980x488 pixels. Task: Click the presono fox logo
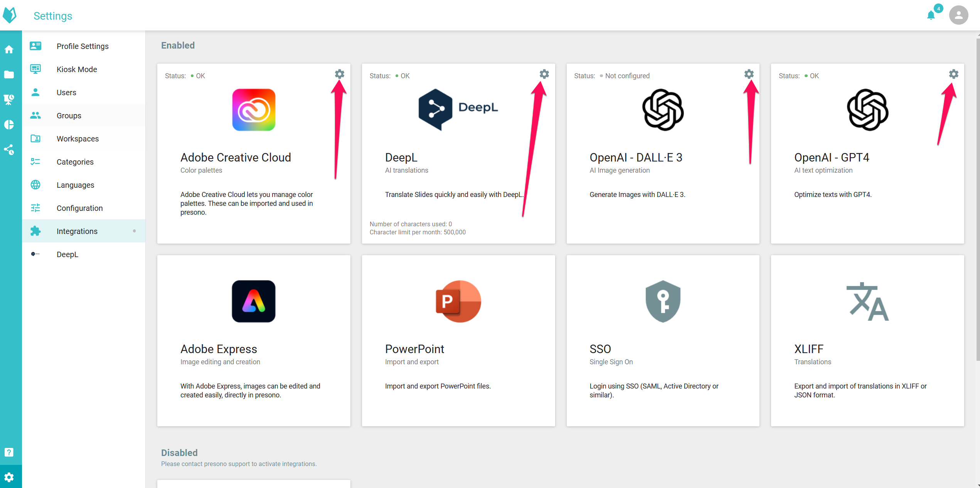(10, 15)
